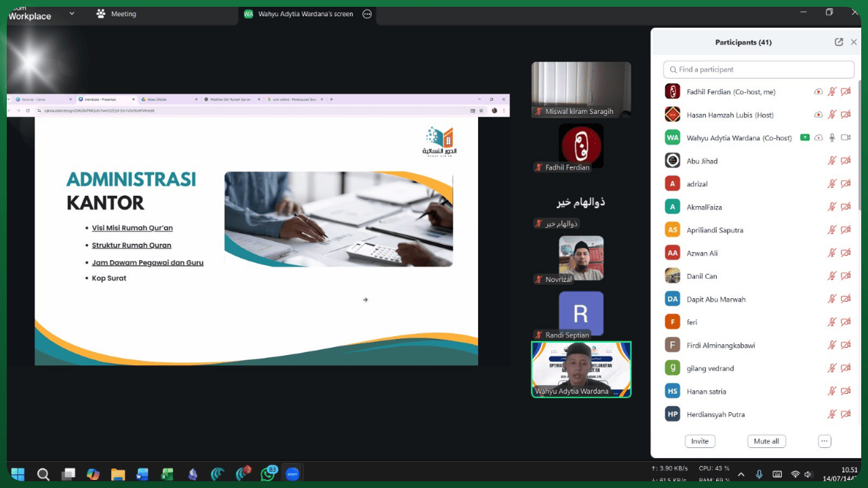Click AkmalFaiza's muted camera icon
Viewport: 868px width, 488px height.
[x=846, y=207]
